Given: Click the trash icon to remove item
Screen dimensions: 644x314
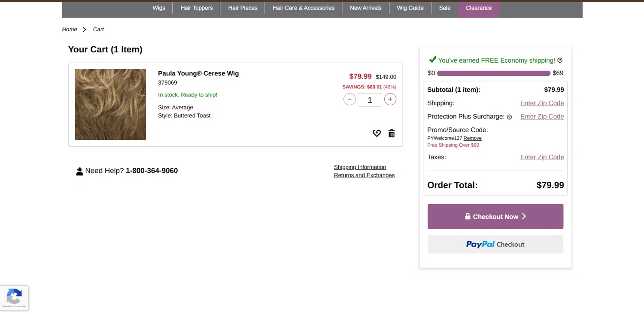Looking at the screenshot, I should 392,133.
